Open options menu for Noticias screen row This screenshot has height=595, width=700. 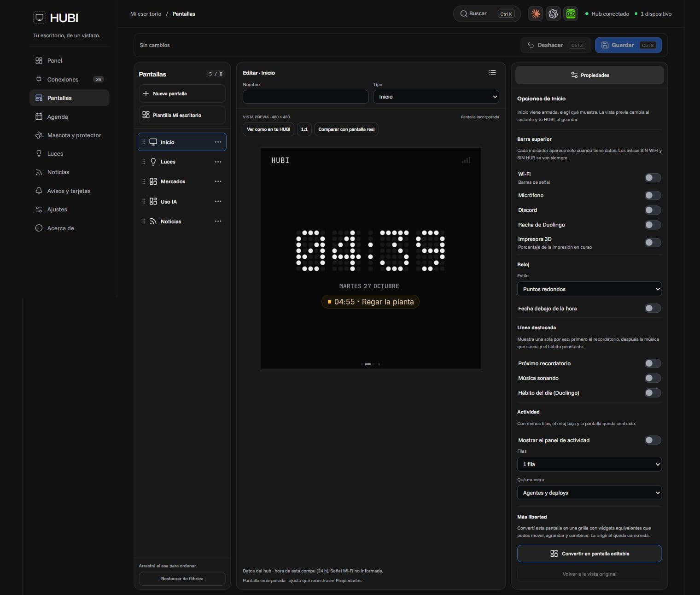[218, 222]
